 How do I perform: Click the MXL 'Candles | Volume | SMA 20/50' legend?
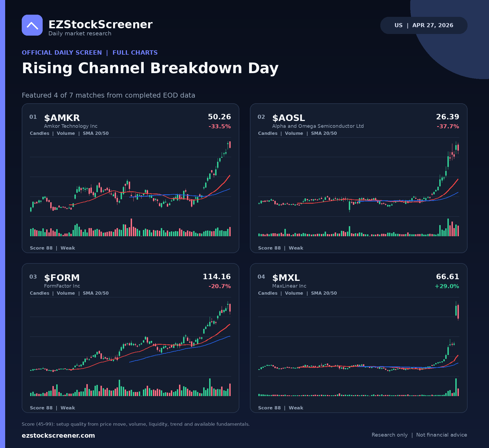[x=297, y=293]
